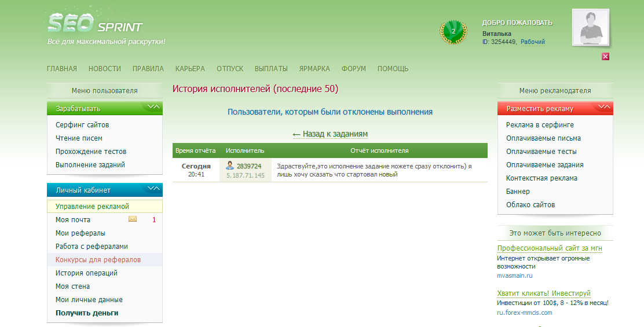Open Выполнение заданий

click(90, 164)
